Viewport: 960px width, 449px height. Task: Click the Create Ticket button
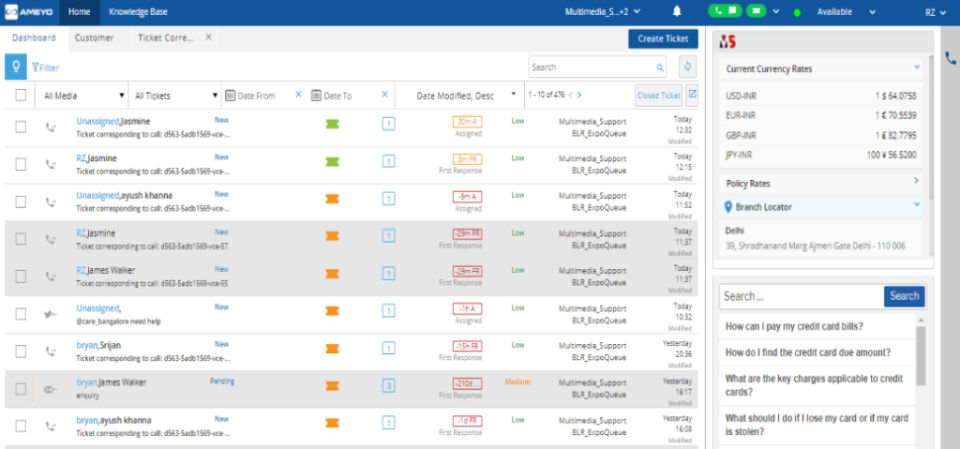coord(663,39)
